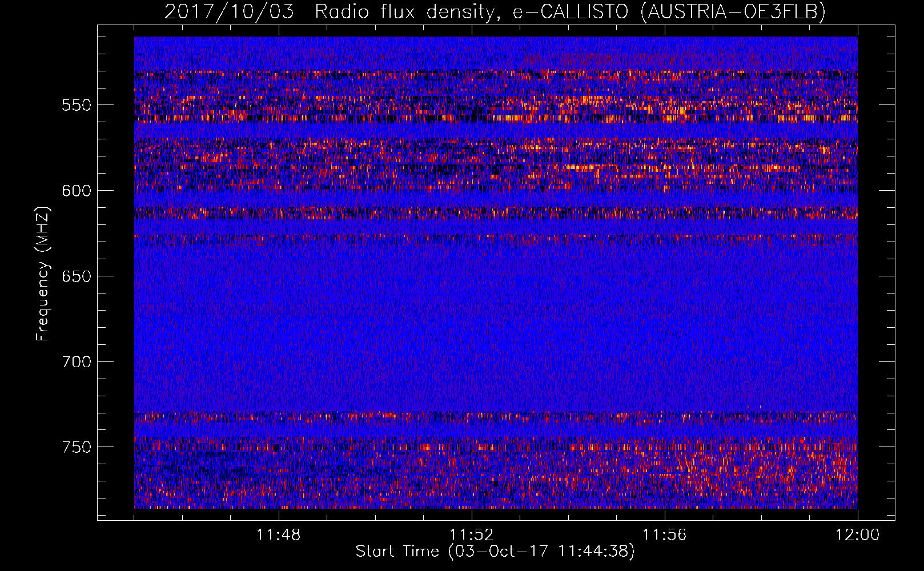Click the 650 frequency tick label
This screenshot has width=924, height=571.
pyautogui.click(x=76, y=276)
